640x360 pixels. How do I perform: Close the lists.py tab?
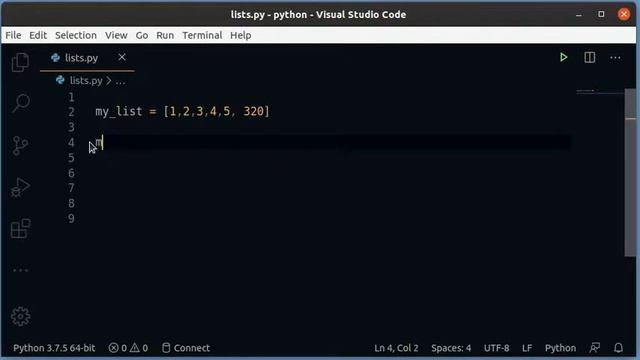click(122, 57)
